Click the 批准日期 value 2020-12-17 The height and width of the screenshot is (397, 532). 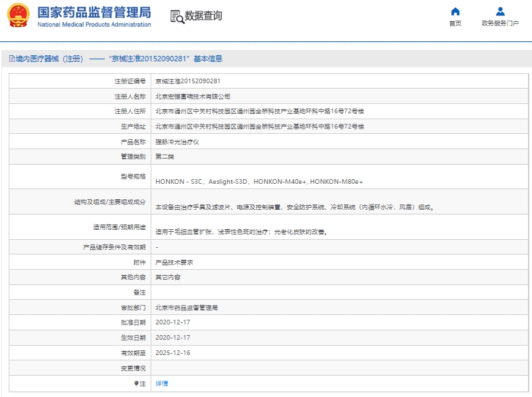coord(173,322)
